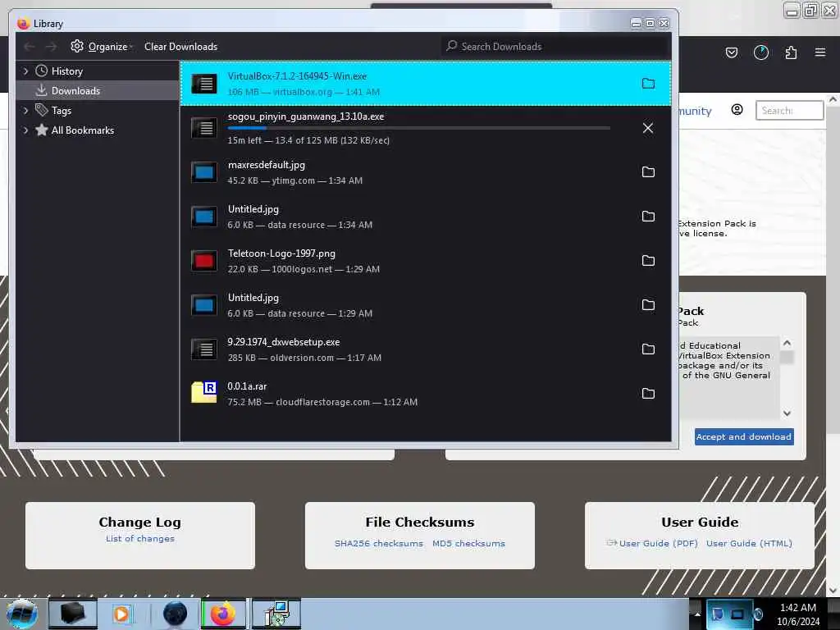Expand the All Bookmarks tree node
The image size is (840, 630).
(25, 130)
